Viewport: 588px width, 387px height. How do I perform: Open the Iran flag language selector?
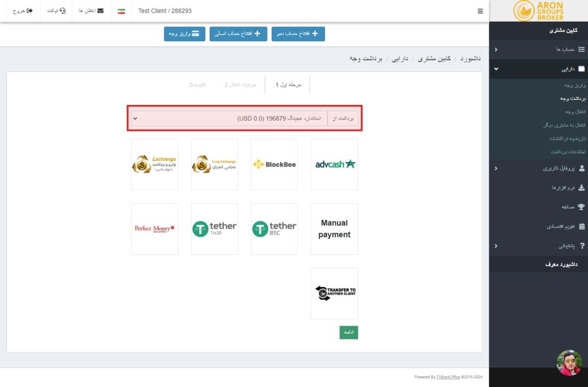tap(121, 11)
